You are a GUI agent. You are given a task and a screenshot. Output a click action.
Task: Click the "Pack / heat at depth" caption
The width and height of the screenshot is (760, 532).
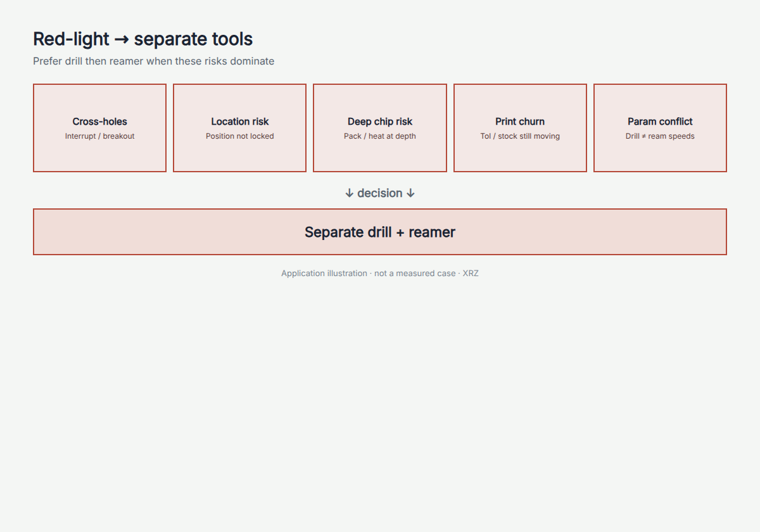[380, 136]
